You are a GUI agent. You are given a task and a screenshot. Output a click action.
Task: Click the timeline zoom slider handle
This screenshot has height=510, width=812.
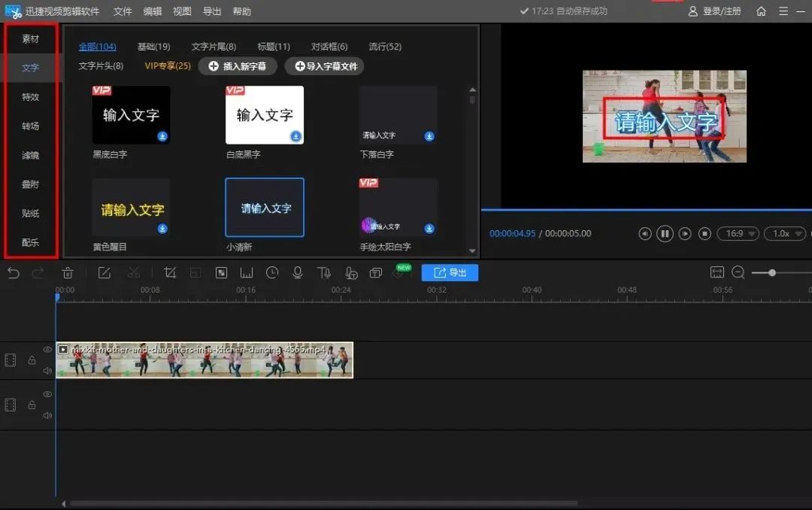tap(771, 273)
